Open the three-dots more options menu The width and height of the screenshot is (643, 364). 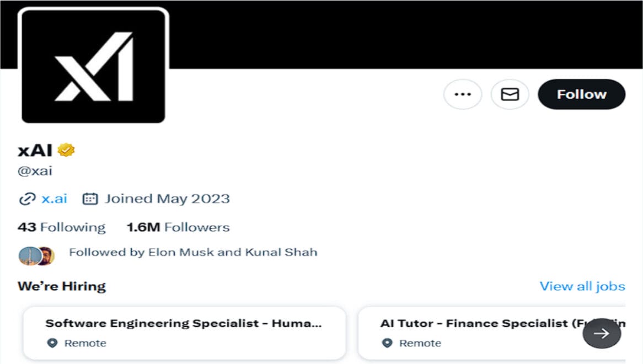(463, 94)
